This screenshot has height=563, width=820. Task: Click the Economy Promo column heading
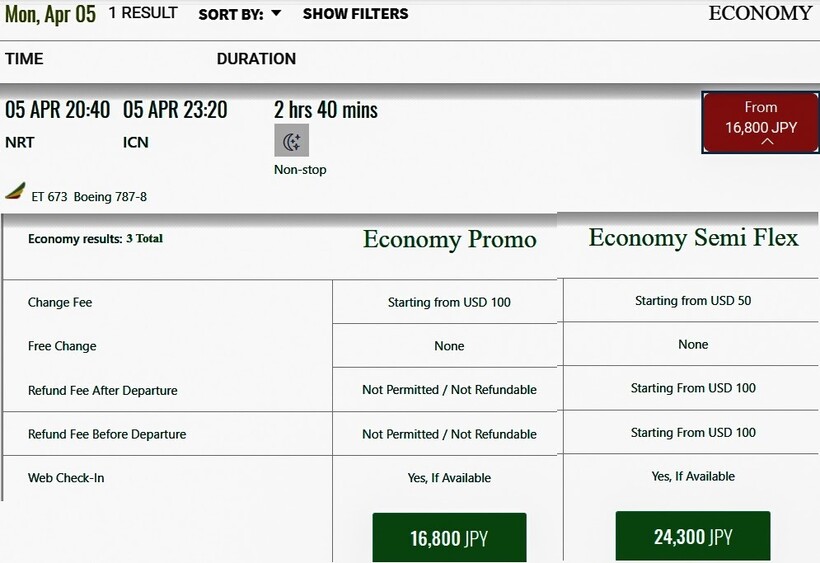click(x=449, y=240)
